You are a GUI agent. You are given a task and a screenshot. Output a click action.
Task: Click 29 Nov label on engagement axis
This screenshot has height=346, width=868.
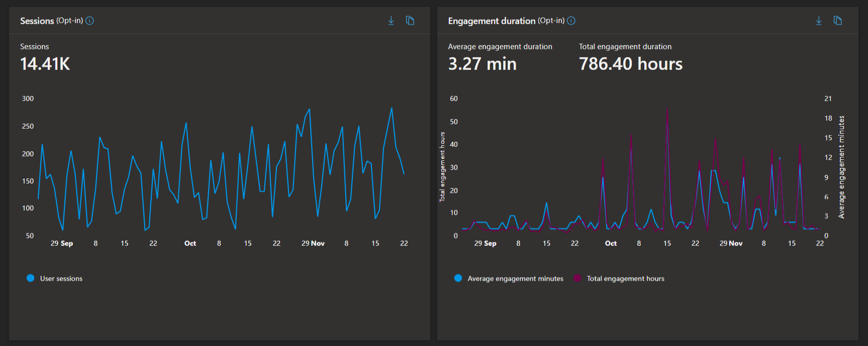[x=731, y=243]
